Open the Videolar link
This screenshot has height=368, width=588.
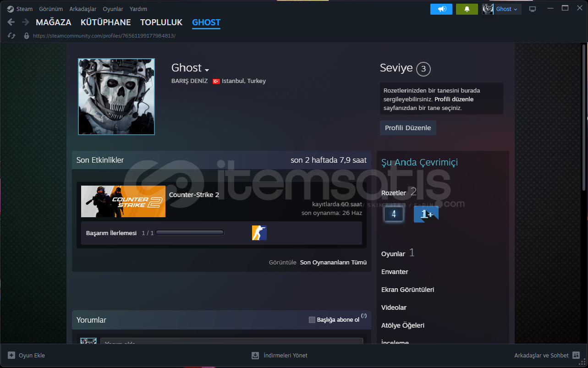pos(394,308)
